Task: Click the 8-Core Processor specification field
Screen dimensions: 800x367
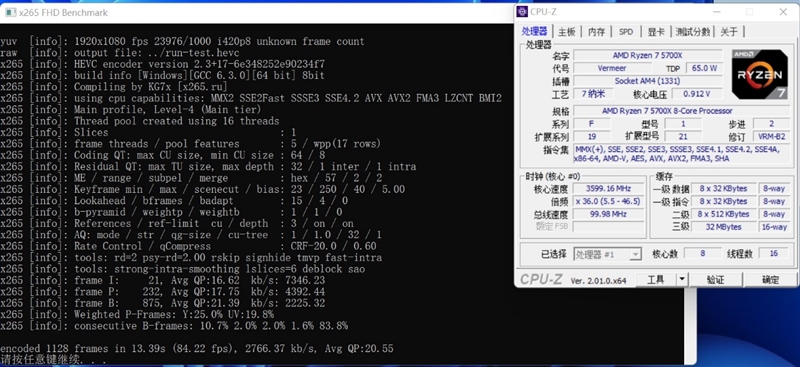Action: click(x=682, y=111)
